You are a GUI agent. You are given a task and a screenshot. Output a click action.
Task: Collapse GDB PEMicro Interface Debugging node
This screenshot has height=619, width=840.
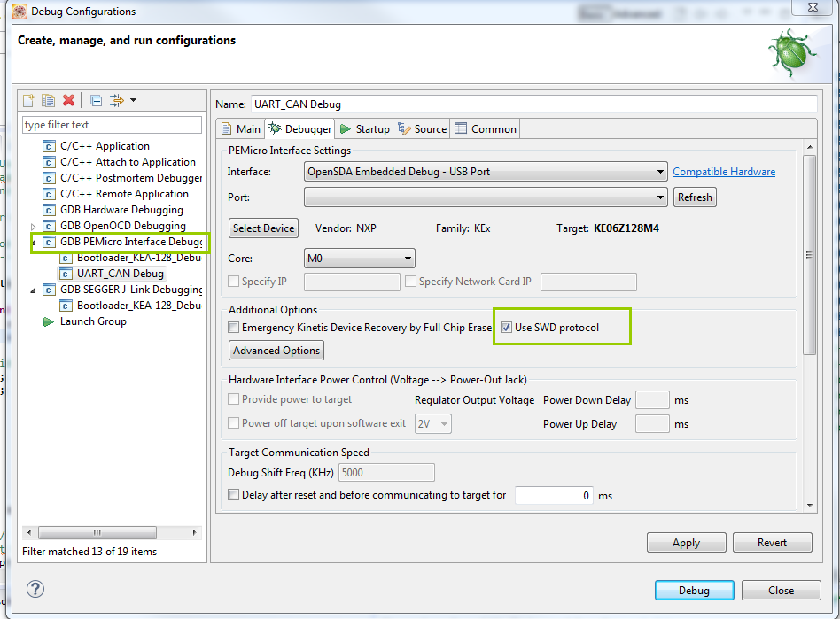pyautogui.click(x=34, y=243)
